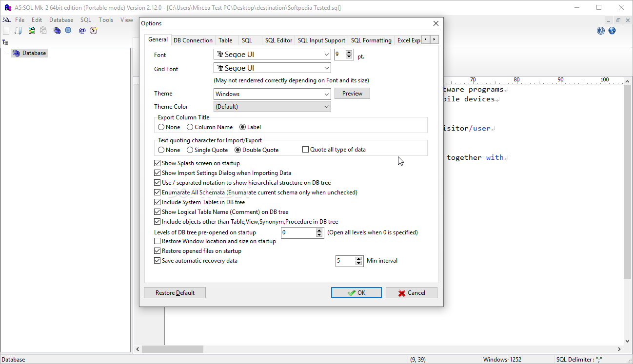Image resolution: width=633 pixels, height=364 pixels.
Task: Uncheck Show Splash screen on startup
Action: 197,163
